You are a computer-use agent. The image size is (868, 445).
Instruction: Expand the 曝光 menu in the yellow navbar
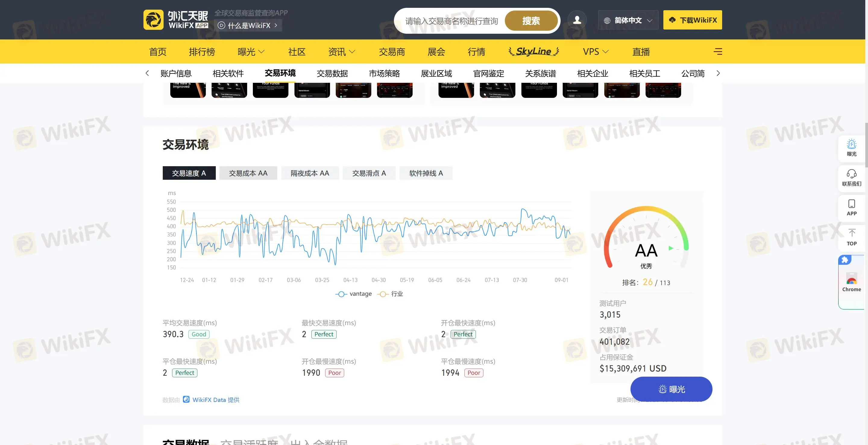tap(251, 51)
